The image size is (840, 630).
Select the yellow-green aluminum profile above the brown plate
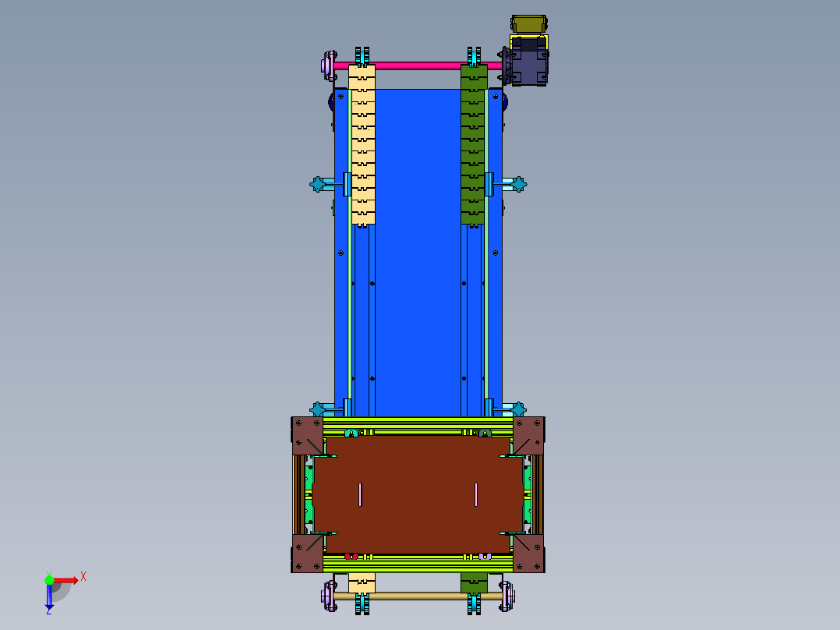pyautogui.click(x=418, y=426)
